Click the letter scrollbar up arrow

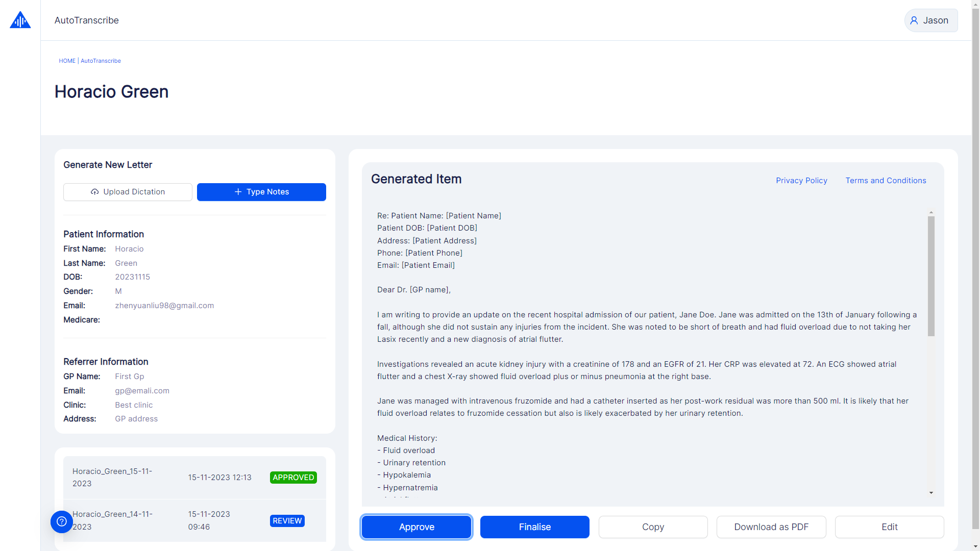pos(931,212)
